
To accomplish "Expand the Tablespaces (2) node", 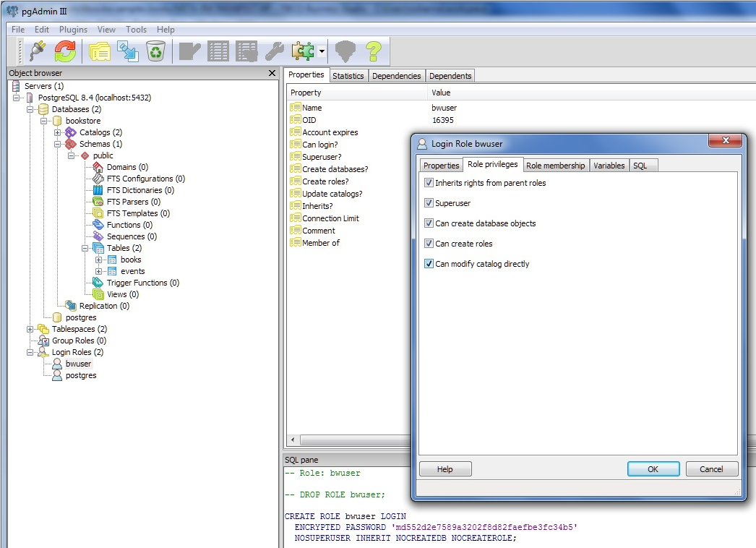I will pos(30,330).
